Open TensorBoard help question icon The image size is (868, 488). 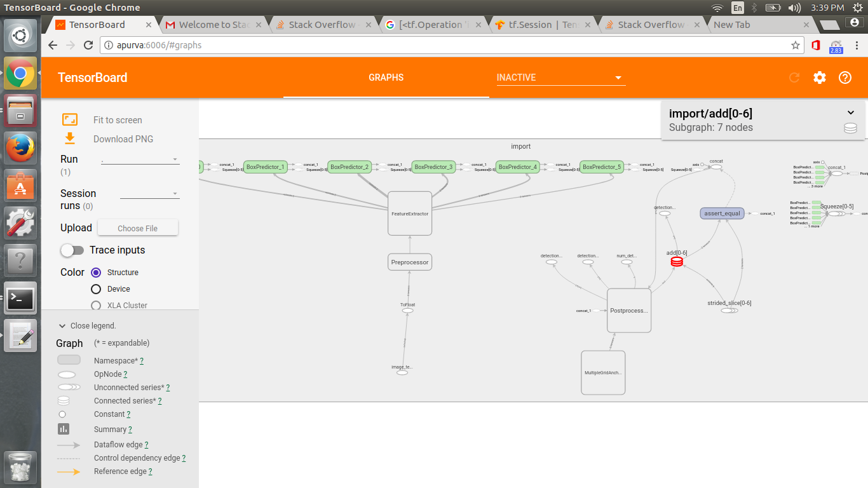pyautogui.click(x=845, y=78)
